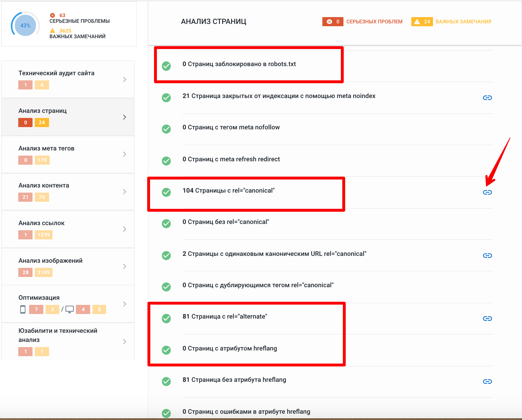
Task: Click desktop monitor icon in Оптимизация section
Action: [x=70, y=309]
